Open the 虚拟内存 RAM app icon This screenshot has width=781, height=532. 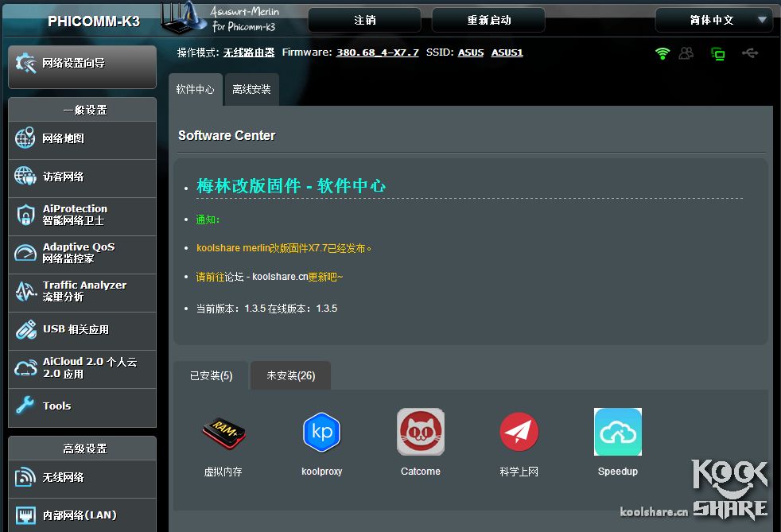[x=223, y=433]
